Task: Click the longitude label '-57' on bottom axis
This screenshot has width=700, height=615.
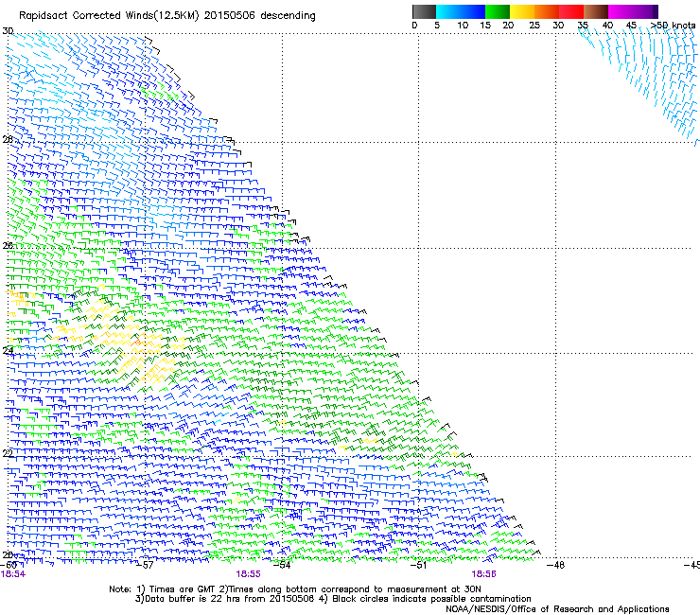Action: click(146, 565)
